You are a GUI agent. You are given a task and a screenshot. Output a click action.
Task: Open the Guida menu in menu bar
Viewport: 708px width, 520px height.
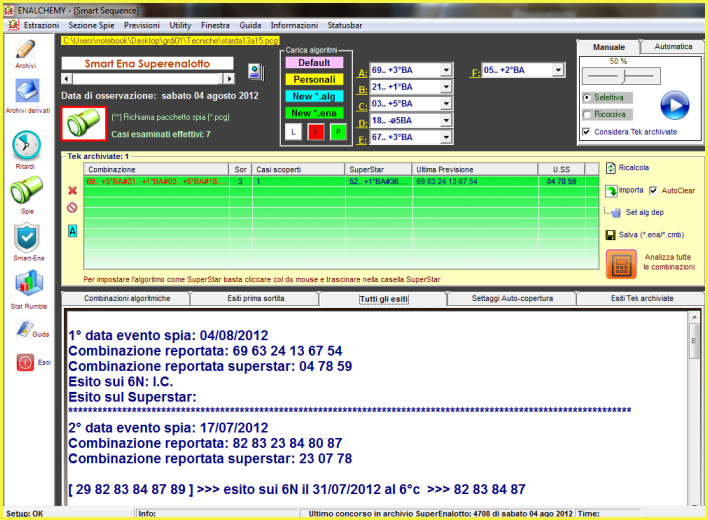point(250,25)
